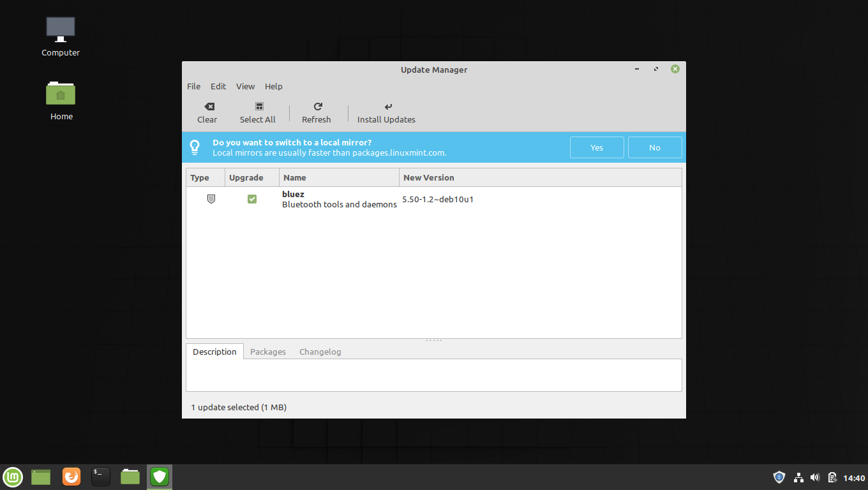
Task: Click the clock showing 14:40
Action: point(854,478)
